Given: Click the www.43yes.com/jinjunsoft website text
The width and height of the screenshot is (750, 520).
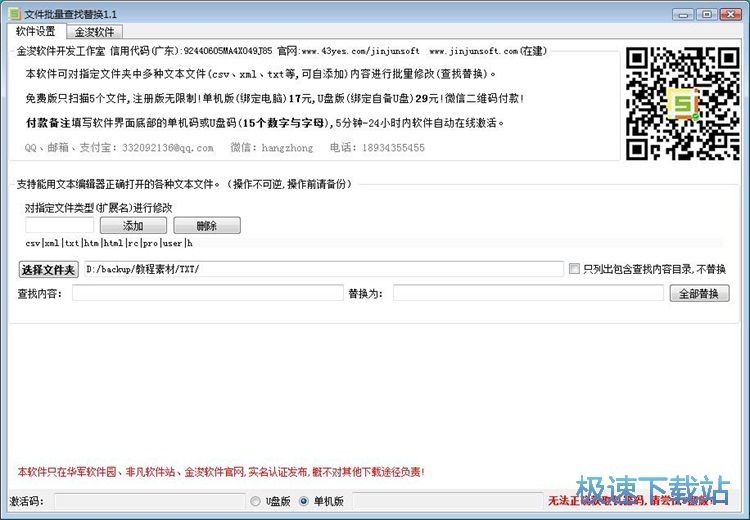Looking at the screenshot, I should click(361, 51).
